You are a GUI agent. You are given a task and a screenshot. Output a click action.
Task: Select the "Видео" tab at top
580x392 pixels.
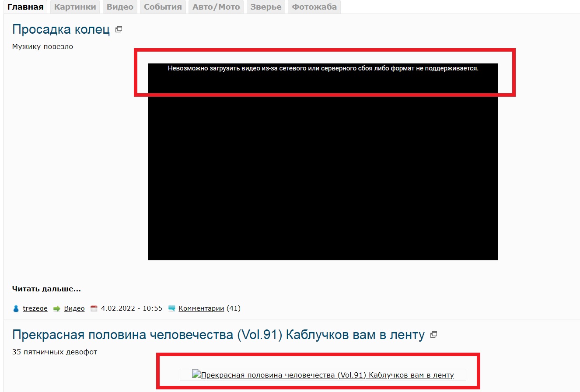[120, 7]
